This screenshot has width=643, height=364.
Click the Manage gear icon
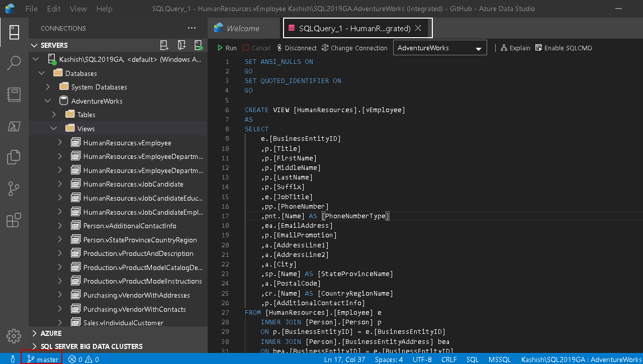pos(14,336)
